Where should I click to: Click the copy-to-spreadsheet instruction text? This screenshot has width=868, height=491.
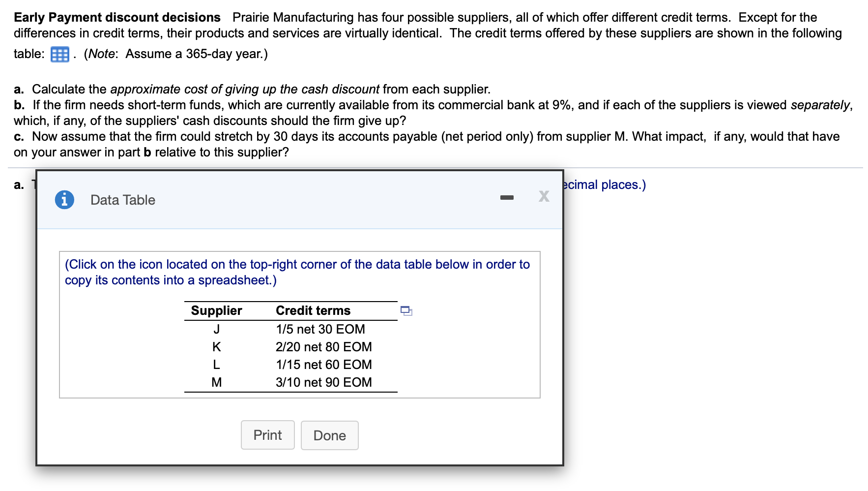click(297, 272)
